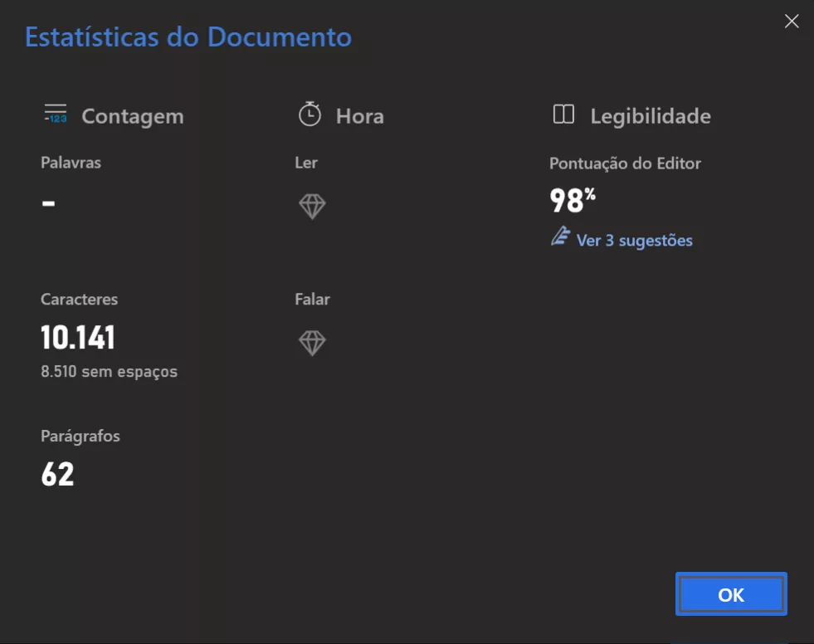The width and height of the screenshot is (814, 644).
Task: Dismiss the dialog with the X
Action: pos(791,21)
